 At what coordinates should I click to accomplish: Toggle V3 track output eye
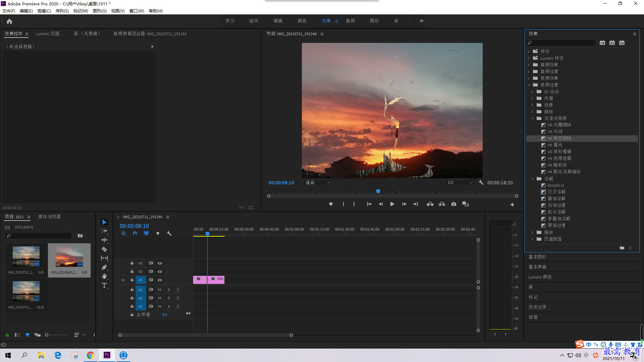pyautogui.click(x=160, y=263)
